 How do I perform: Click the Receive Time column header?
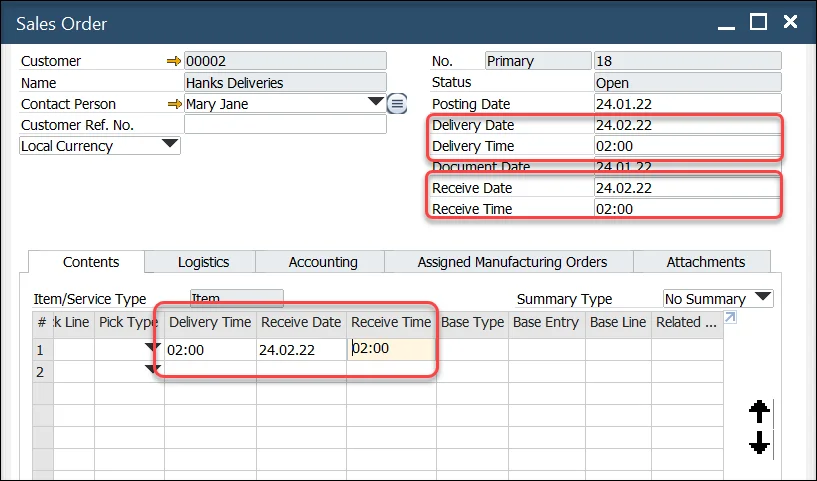[391, 322]
